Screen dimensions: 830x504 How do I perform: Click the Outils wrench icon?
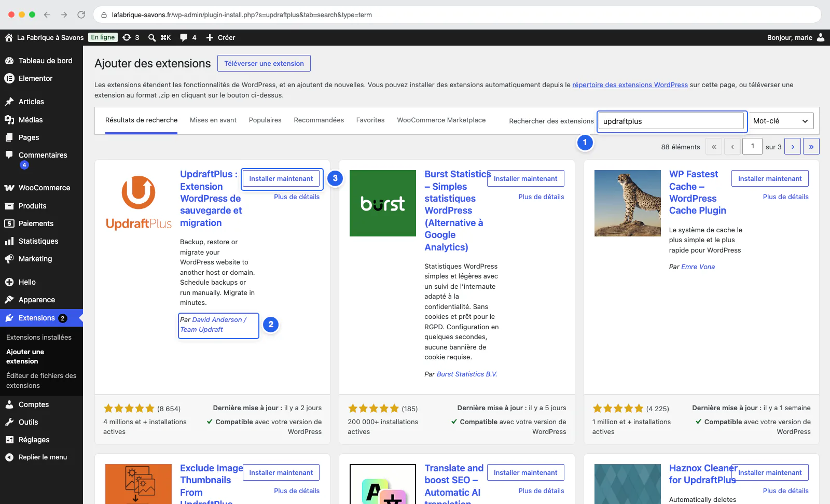[x=9, y=422]
